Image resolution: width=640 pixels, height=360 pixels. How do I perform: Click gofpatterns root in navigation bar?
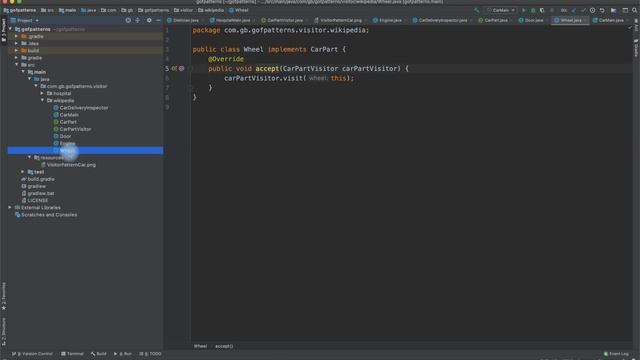click(20, 10)
